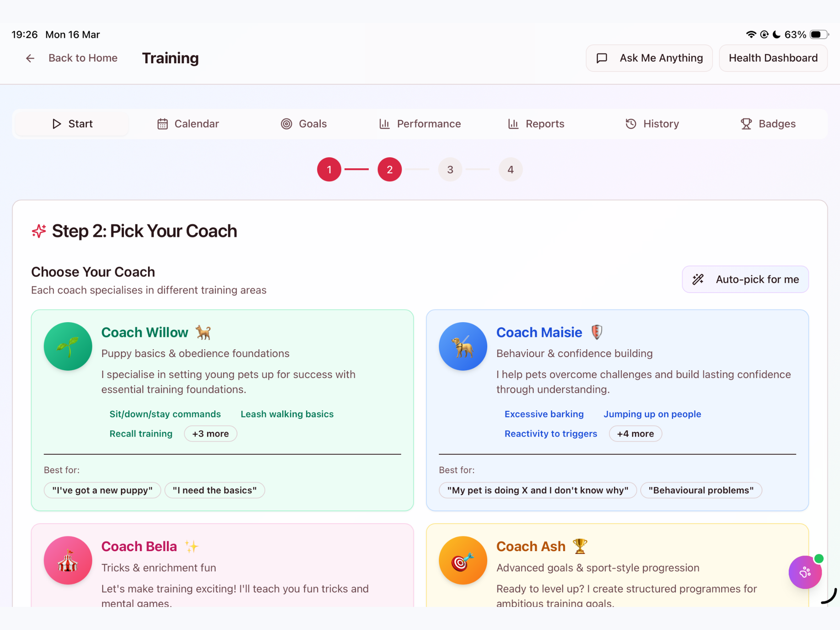This screenshot has width=840, height=630.
Task: Click "My pet is doing X" chip
Action: (x=537, y=490)
